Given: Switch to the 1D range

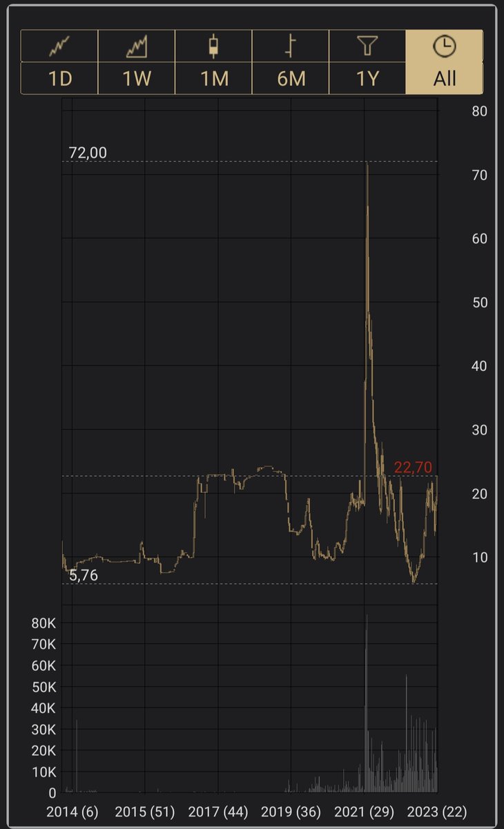Looking at the screenshot, I should click(59, 78).
